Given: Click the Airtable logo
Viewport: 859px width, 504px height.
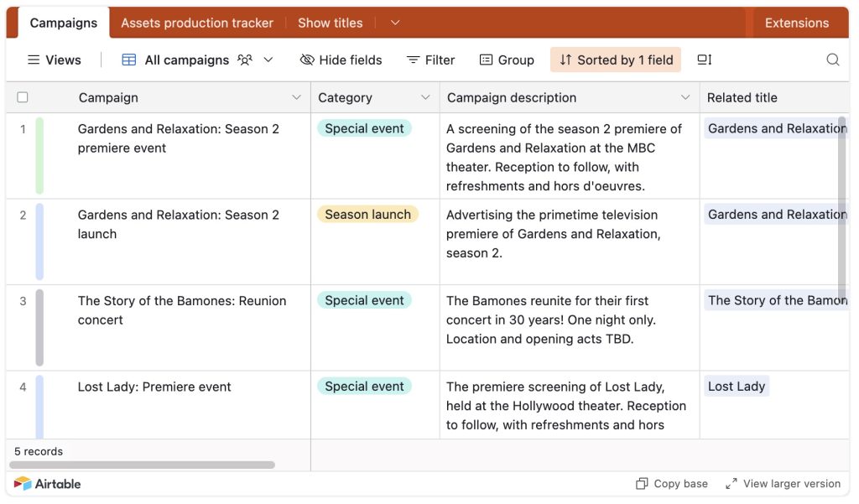Looking at the screenshot, I should click(x=48, y=484).
